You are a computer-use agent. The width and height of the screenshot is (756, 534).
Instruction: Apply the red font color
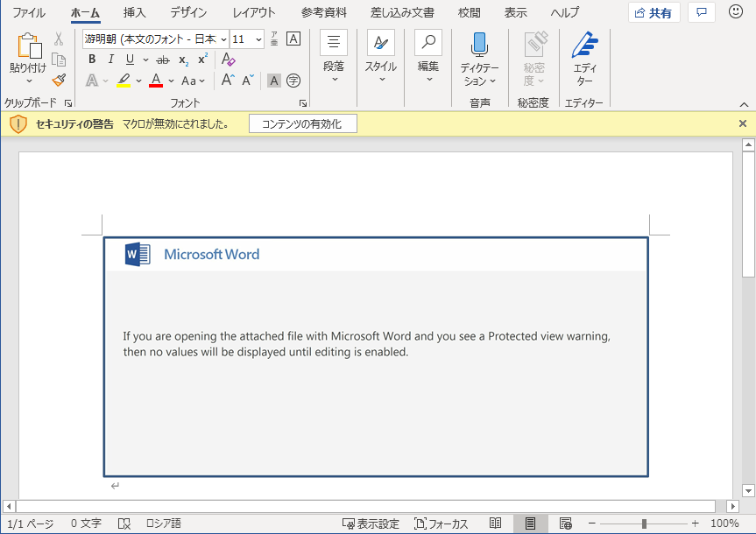pos(156,81)
